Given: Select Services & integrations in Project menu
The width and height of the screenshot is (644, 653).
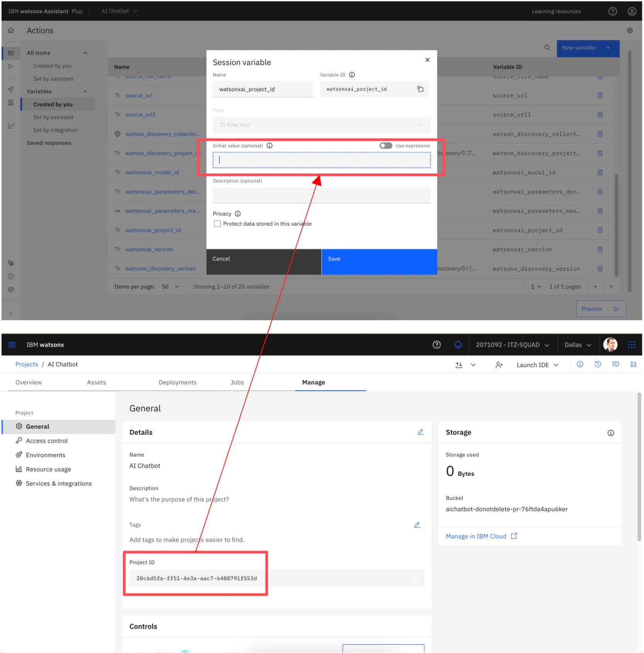Looking at the screenshot, I should click(x=59, y=484).
